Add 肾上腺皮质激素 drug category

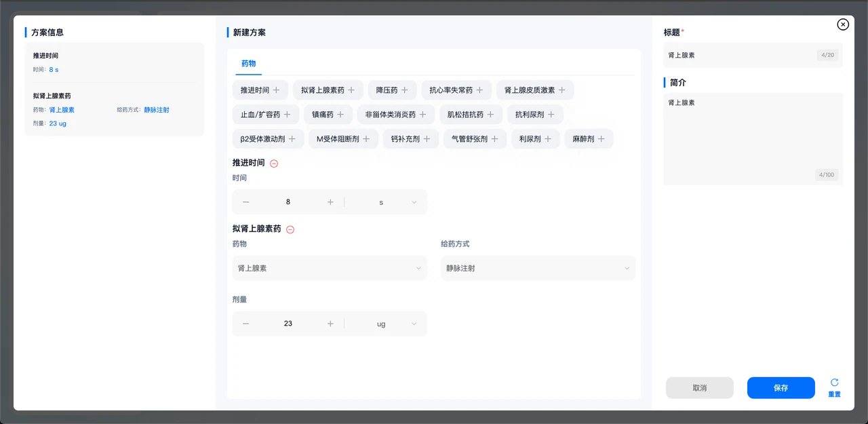(535, 90)
